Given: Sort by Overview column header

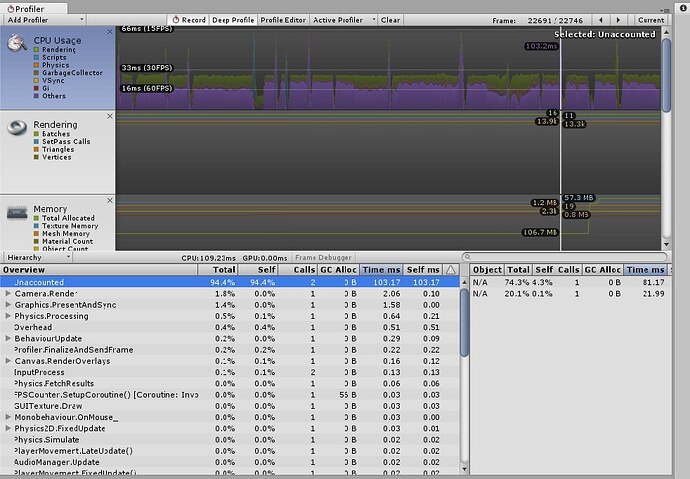Looking at the screenshot, I should (99, 270).
